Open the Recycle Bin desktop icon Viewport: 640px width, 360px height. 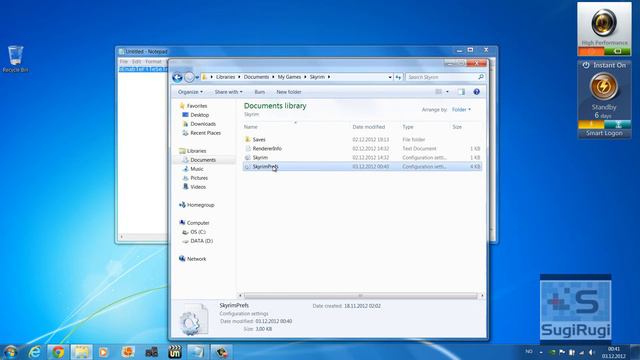tap(16, 59)
